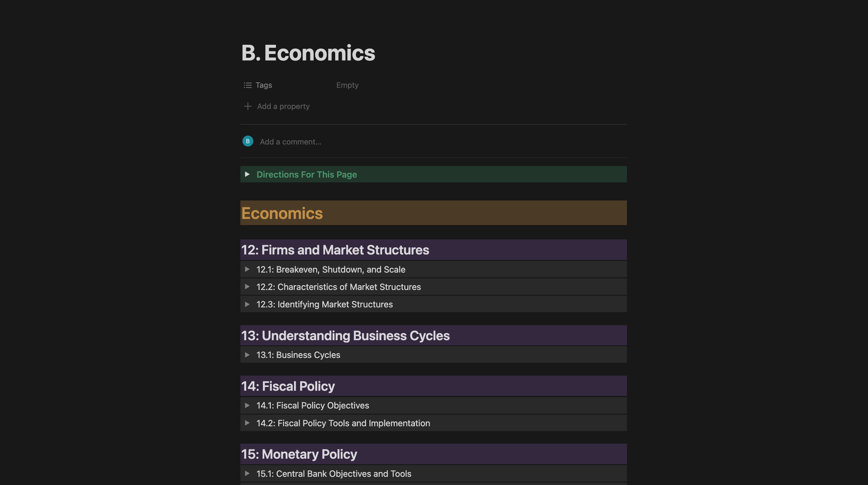
Task: Expand 12.3: Identifying Market Structures toggle
Action: 247,304
